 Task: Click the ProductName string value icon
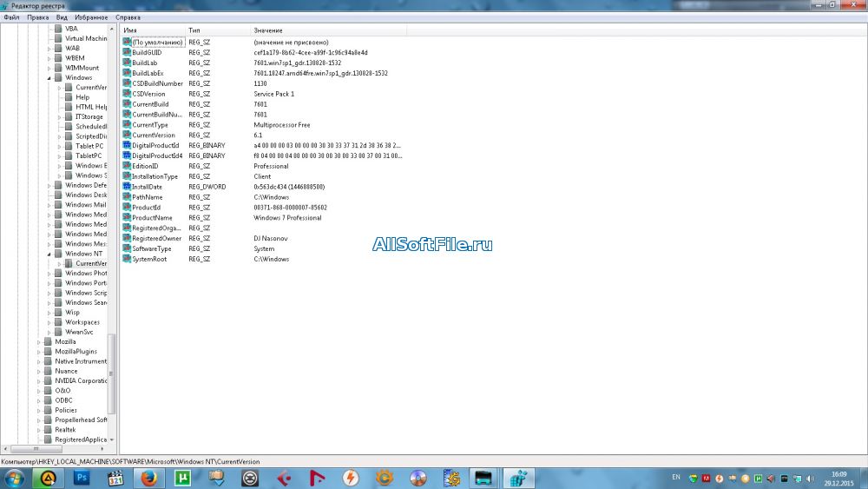(126, 218)
